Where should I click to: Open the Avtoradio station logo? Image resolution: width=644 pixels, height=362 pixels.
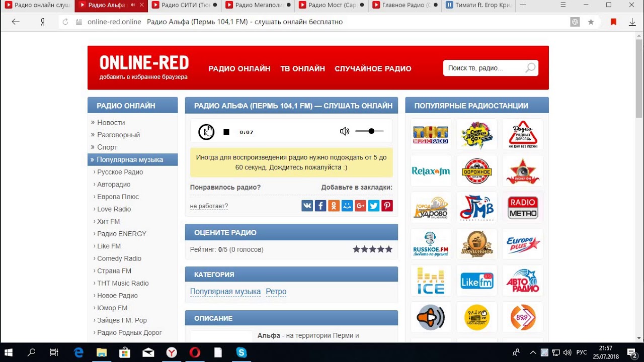coord(523,281)
